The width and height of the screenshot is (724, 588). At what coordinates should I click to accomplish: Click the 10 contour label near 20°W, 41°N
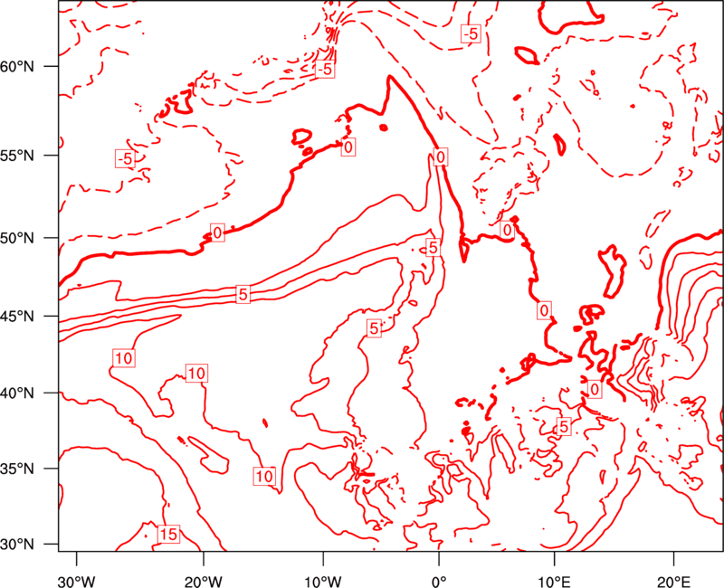[196, 373]
